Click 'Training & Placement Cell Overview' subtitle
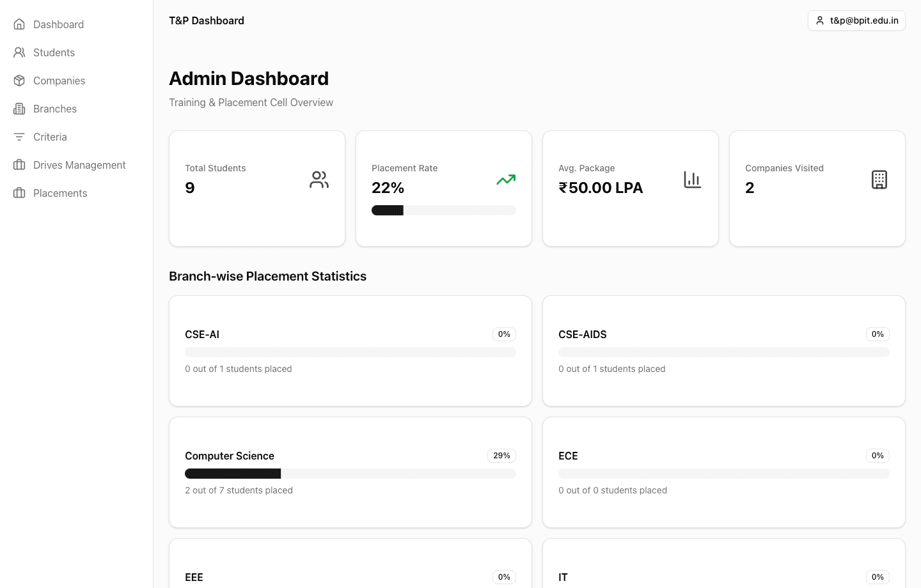921x588 pixels. [251, 102]
